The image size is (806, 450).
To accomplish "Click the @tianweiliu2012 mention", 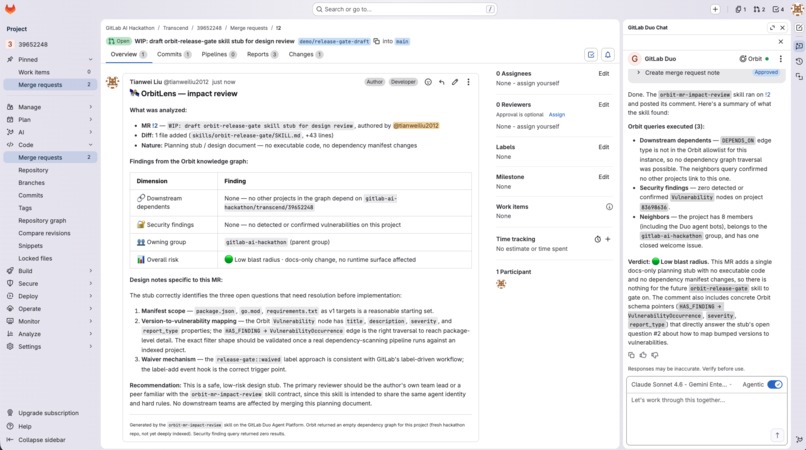I will click(416, 125).
